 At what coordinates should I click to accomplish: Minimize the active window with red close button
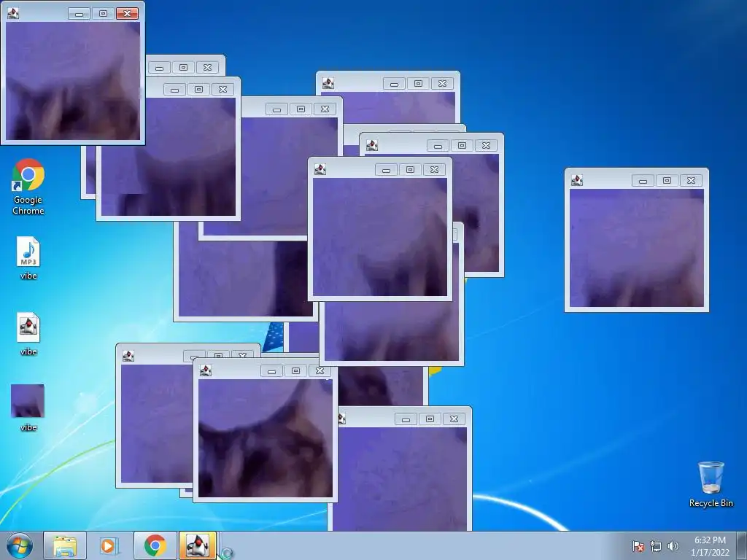pyautogui.click(x=79, y=13)
